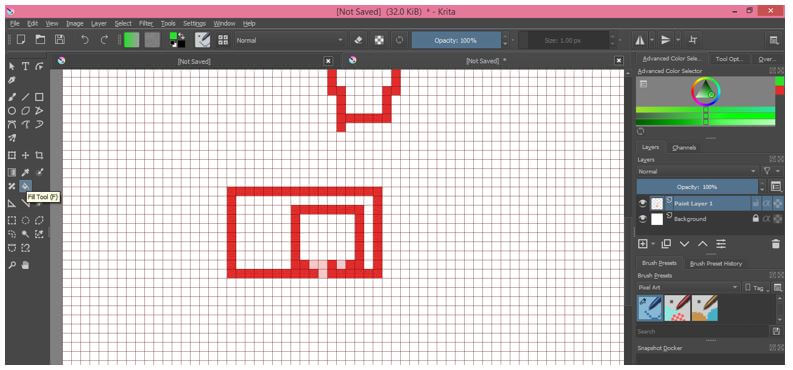Choose the Measure/Assistant ruler tool
The image size is (793, 370).
tap(12, 203)
